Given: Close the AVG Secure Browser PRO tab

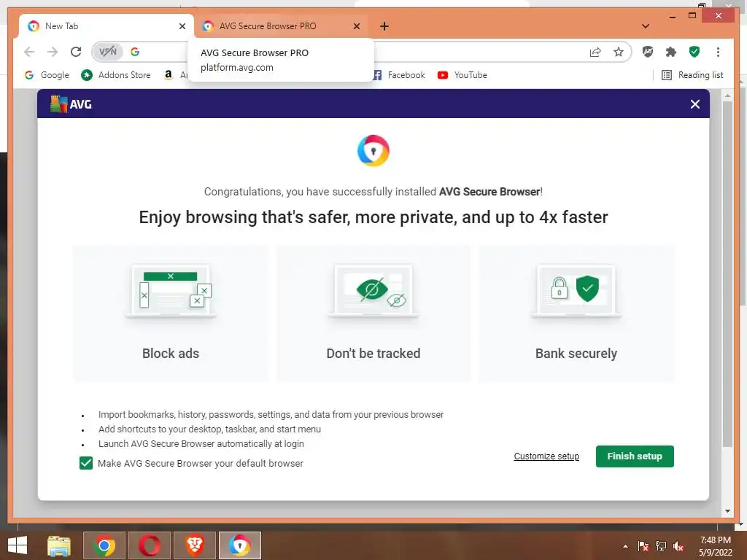Looking at the screenshot, I should click(x=356, y=26).
